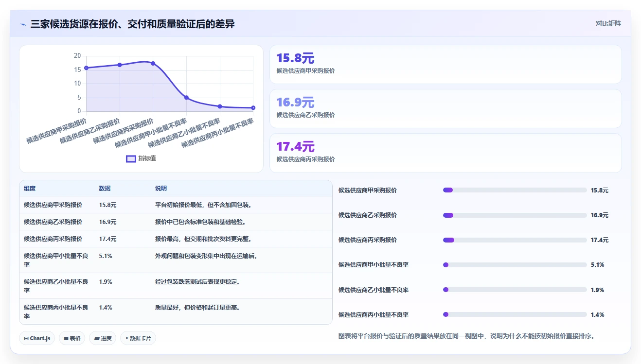Click the 16.9元 data card
Screen dimensions: 641x364
[445, 109]
